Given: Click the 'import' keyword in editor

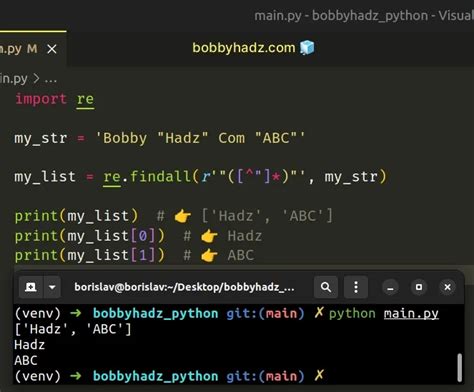Looking at the screenshot, I should 41,99.
